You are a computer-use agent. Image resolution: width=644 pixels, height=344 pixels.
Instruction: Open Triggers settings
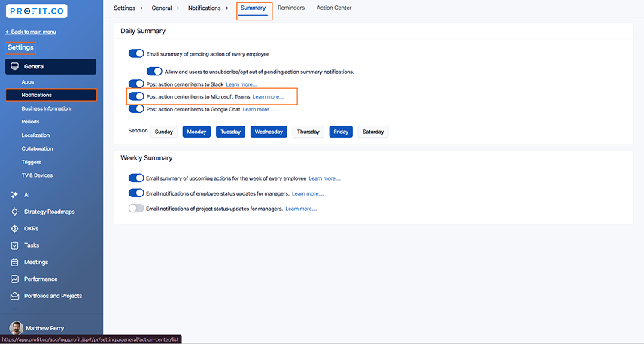(31, 162)
